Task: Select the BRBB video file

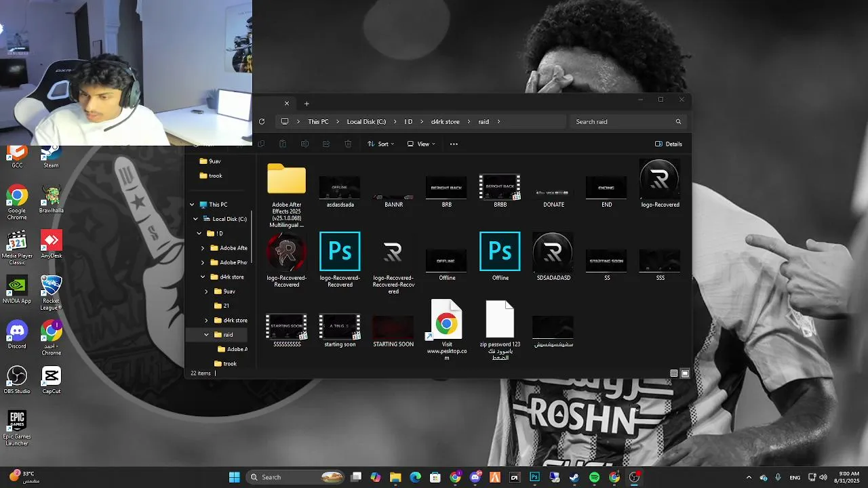Action: click(500, 189)
